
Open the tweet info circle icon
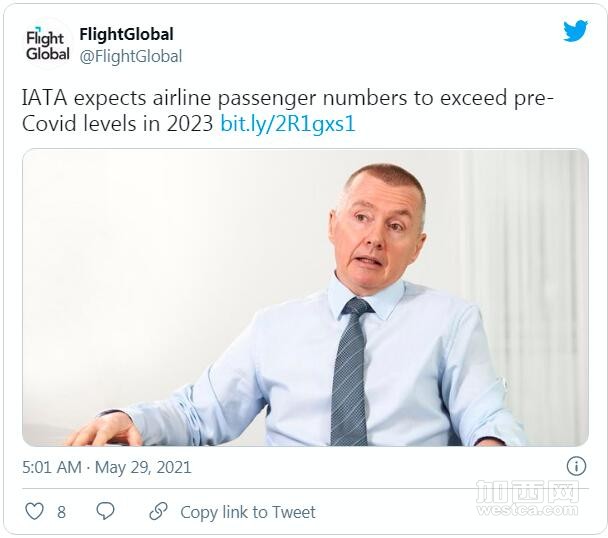pyautogui.click(x=576, y=466)
